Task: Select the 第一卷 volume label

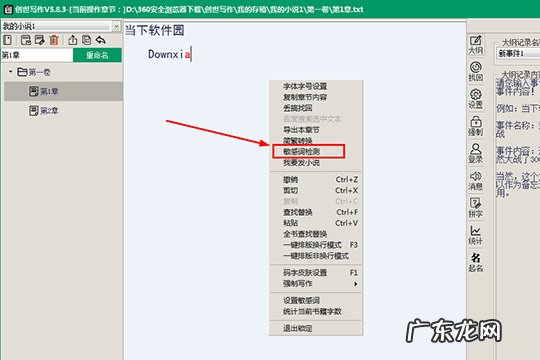Action: [x=40, y=72]
